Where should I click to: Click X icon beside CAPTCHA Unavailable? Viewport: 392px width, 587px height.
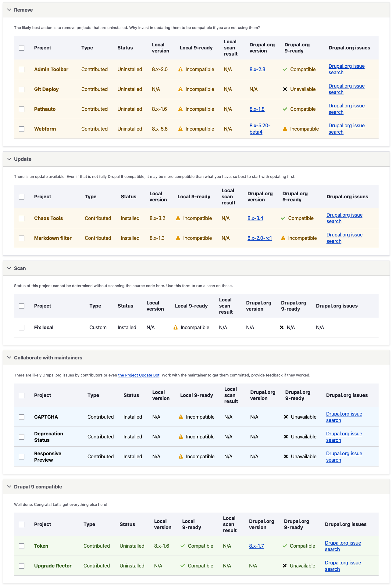[x=286, y=417]
